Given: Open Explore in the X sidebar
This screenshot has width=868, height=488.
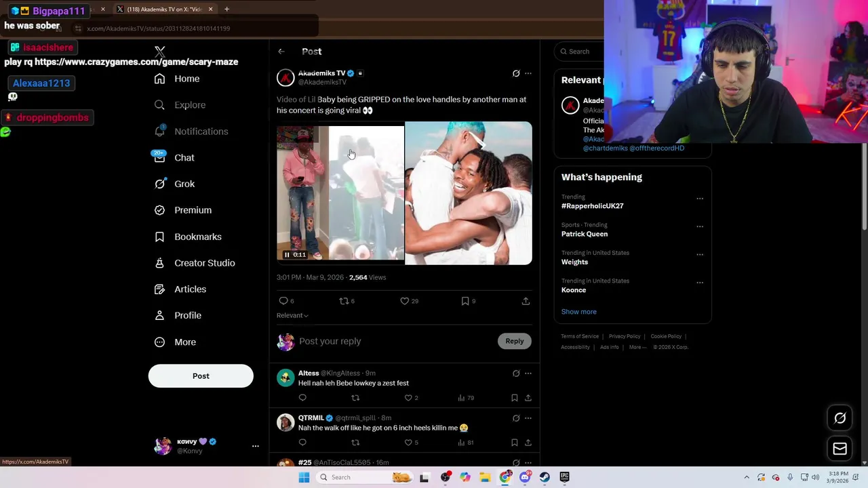Looking at the screenshot, I should click(180, 105).
